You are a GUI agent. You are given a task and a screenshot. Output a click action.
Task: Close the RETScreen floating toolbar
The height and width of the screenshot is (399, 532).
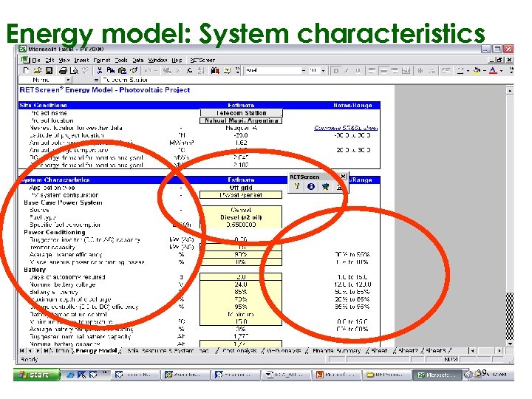pos(343,177)
